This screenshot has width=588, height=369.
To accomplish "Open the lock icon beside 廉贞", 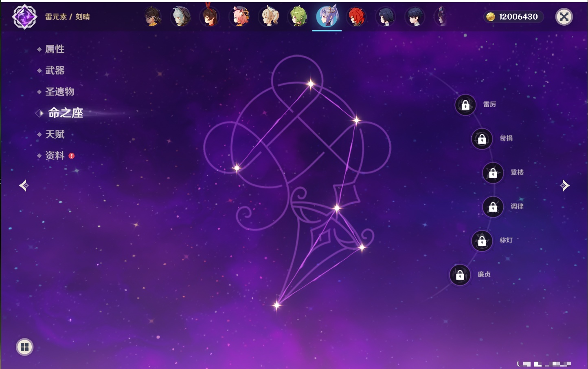I will pyautogui.click(x=460, y=275).
